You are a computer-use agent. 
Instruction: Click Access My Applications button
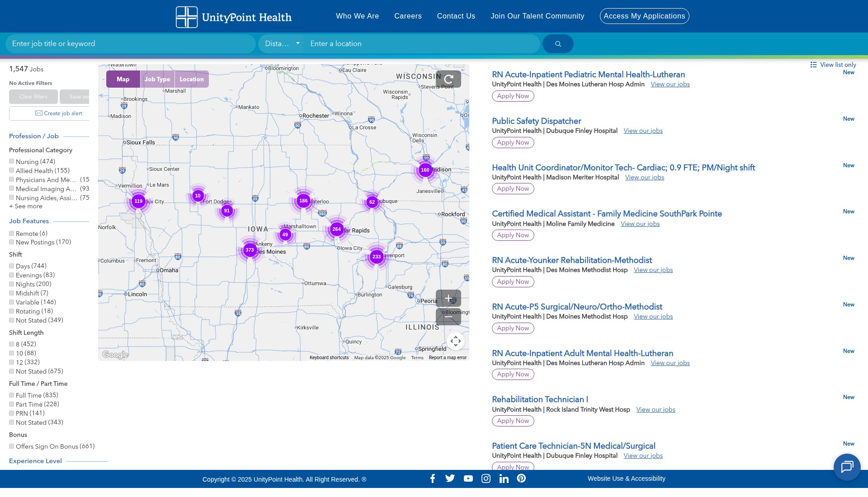click(644, 16)
